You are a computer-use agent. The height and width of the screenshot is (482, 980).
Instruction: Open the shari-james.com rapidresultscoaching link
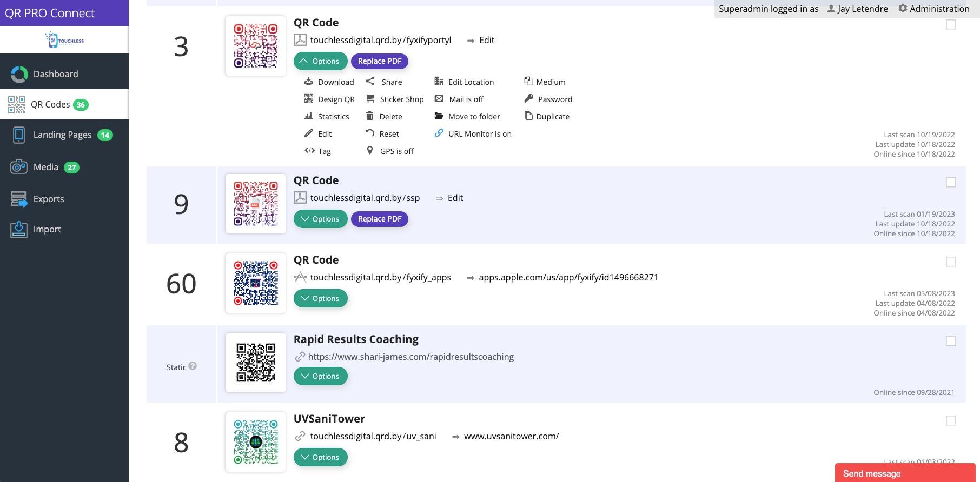point(411,357)
